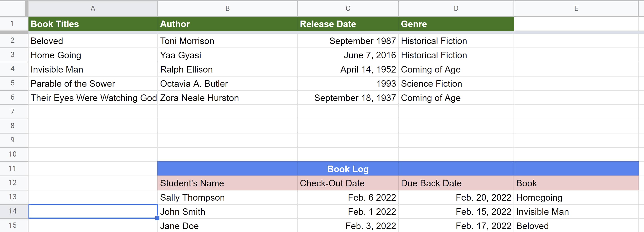
Task: Select row 7 header
Action: [12, 111]
